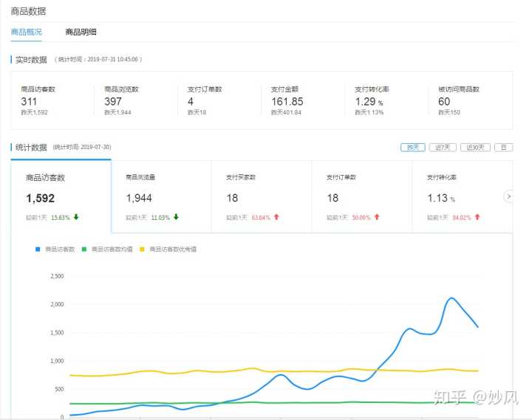532x420 pixels.
Task: Switch to the 商品明细 tab
Action: [x=81, y=32]
